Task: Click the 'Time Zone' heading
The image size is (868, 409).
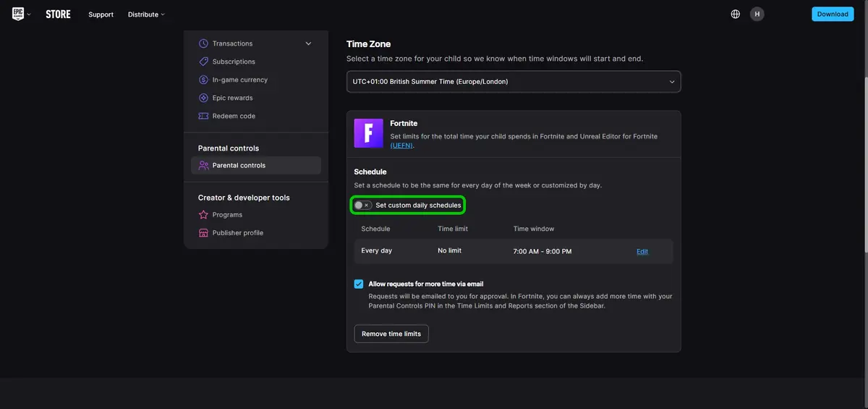Action: click(369, 44)
